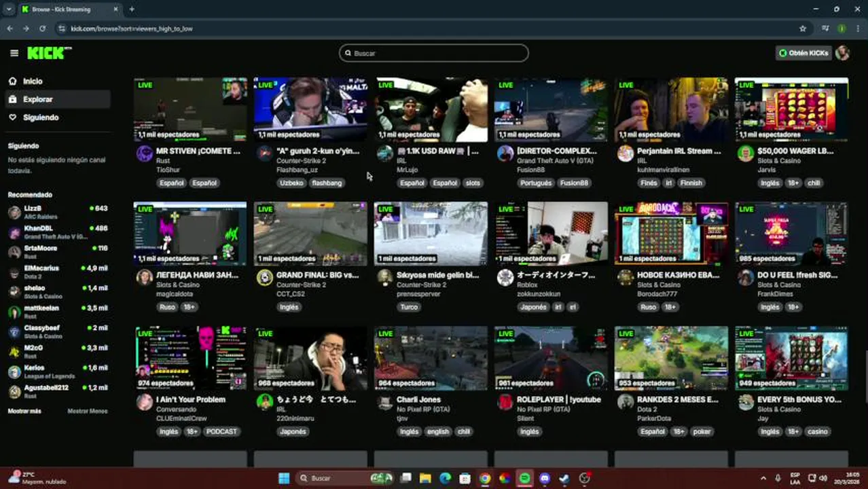Click the heart icon next to Siguiendo

[x=12, y=117]
